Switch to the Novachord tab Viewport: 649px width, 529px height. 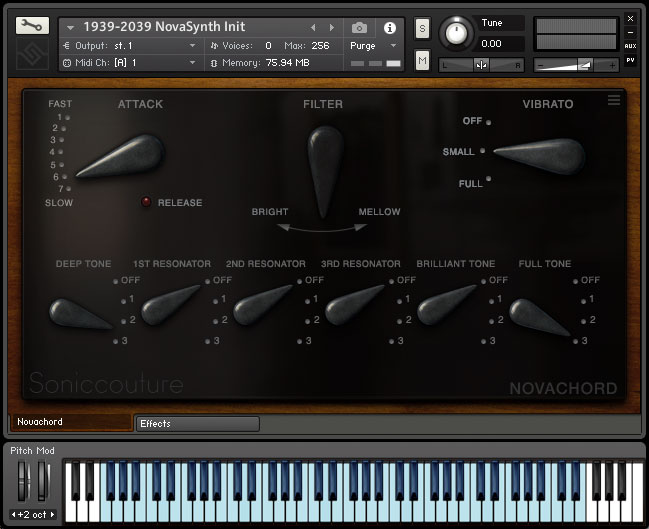(x=71, y=422)
